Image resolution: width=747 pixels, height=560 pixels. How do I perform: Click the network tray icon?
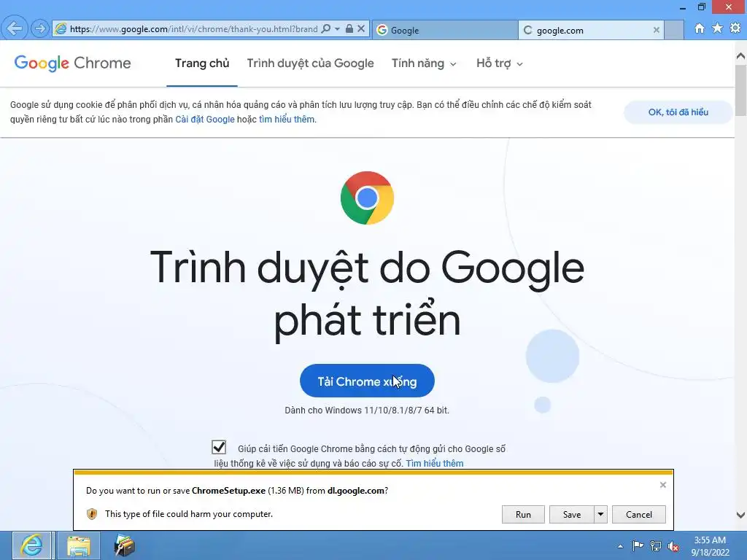[656, 545]
